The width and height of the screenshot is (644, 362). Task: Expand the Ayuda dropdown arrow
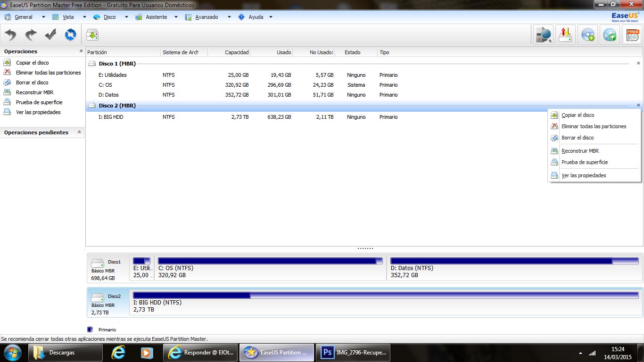pyautogui.click(x=271, y=17)
